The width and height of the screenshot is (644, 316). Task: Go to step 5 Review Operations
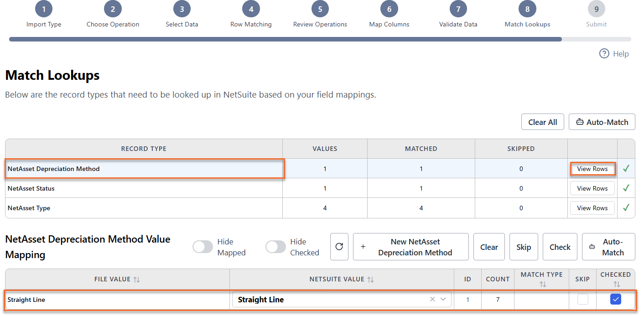[320, 14]
